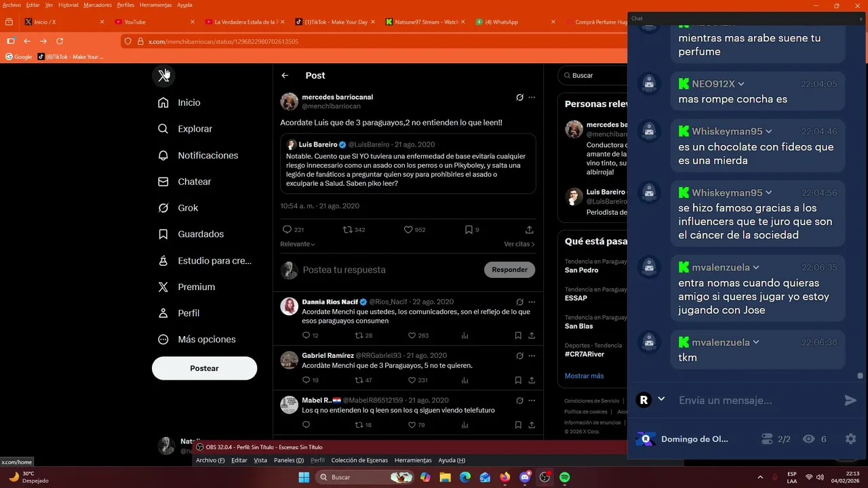Open OBS Herramientas menu
Viewport: 868px width, 488px height.
(x=413, y=460)
